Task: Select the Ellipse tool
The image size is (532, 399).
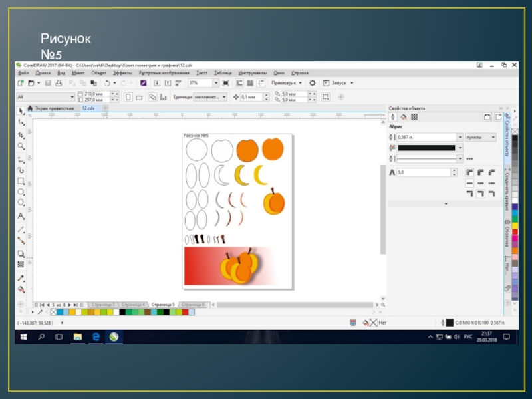Action: click(x=21, y=192)
